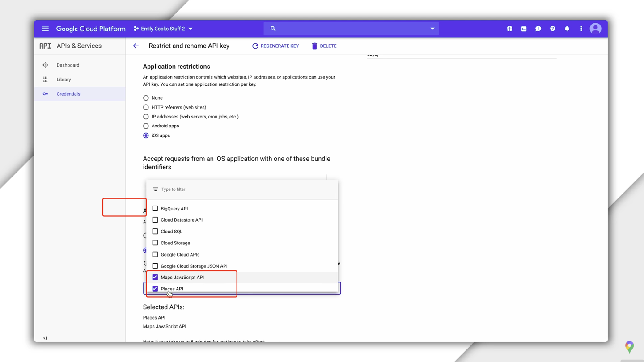Viewport: 644px width, 362px height.
Task: Open the help question mark icon
Action: click(552, 29)
